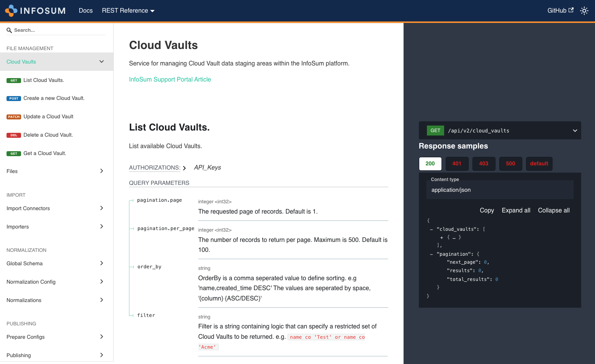This screenshot has width=595, height=364.
Task: Open Get a Cloud Vault endpoint
Action: click(57, 153)
